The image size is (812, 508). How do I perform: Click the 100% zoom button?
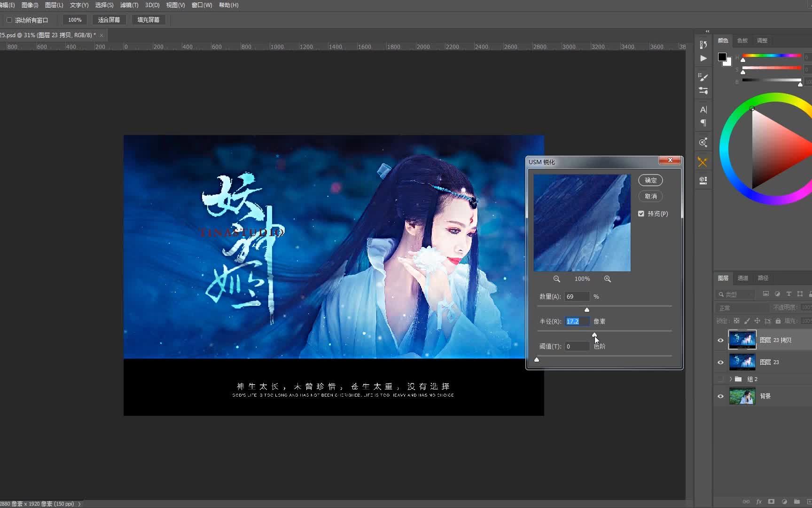tap(75, 20)
